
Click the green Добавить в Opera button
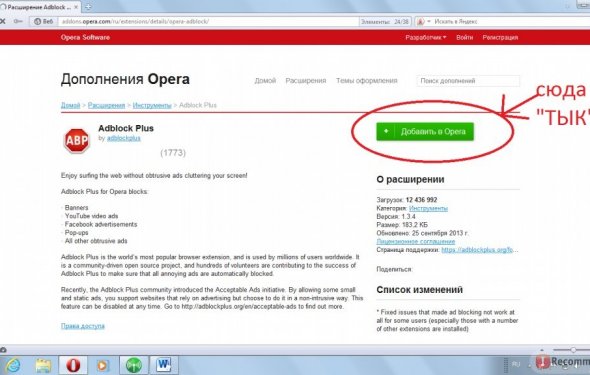425,132
